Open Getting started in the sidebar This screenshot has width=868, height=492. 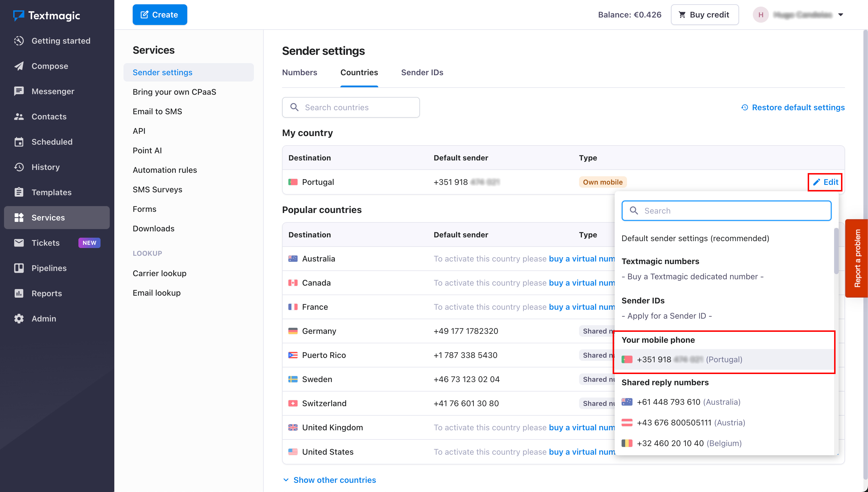[57, 41]
